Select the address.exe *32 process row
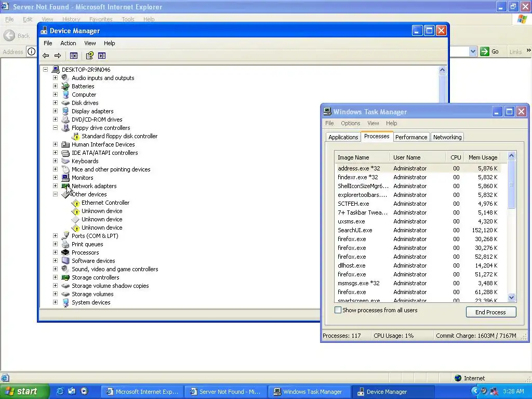Viewport: 532px width, 399px height. coord(420,168)
